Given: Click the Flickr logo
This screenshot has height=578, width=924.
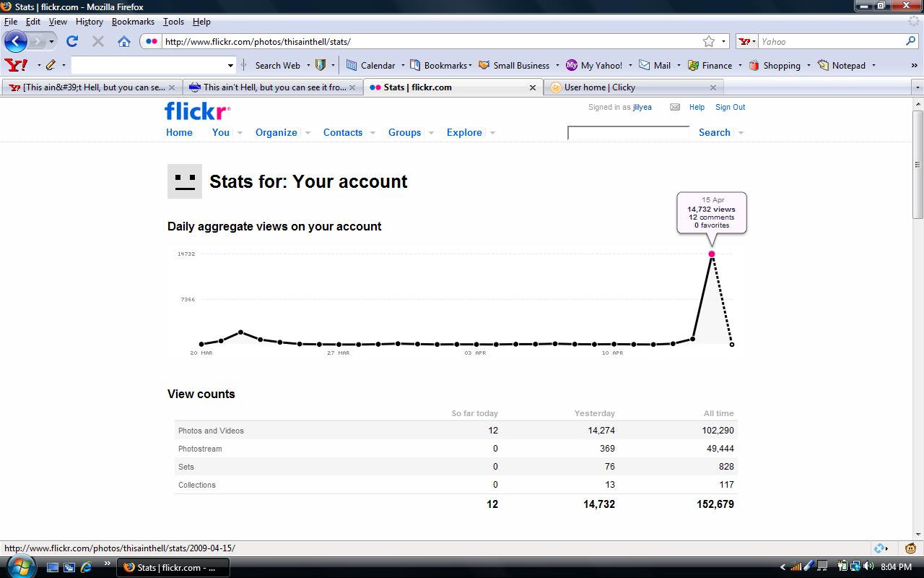Looking at the screenshot, I should click(x=197, y=111).
